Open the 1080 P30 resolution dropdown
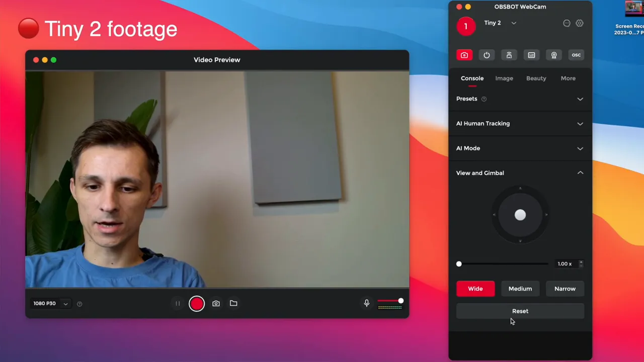This screenshot has height=362, width=644. pyautogui.click(x=51, y=303)
